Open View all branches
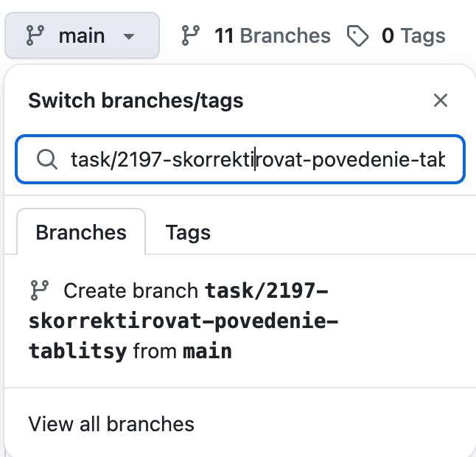 pos(111,424)
